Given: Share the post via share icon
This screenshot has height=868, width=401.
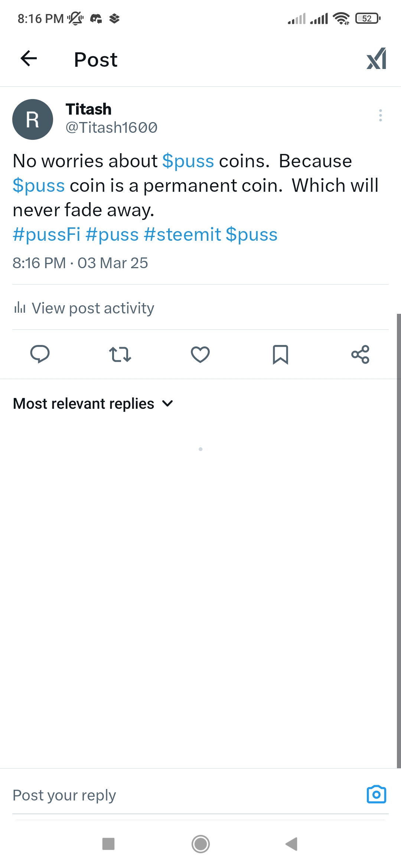Looking at the screenshot, I should click(x=360, y=354).
